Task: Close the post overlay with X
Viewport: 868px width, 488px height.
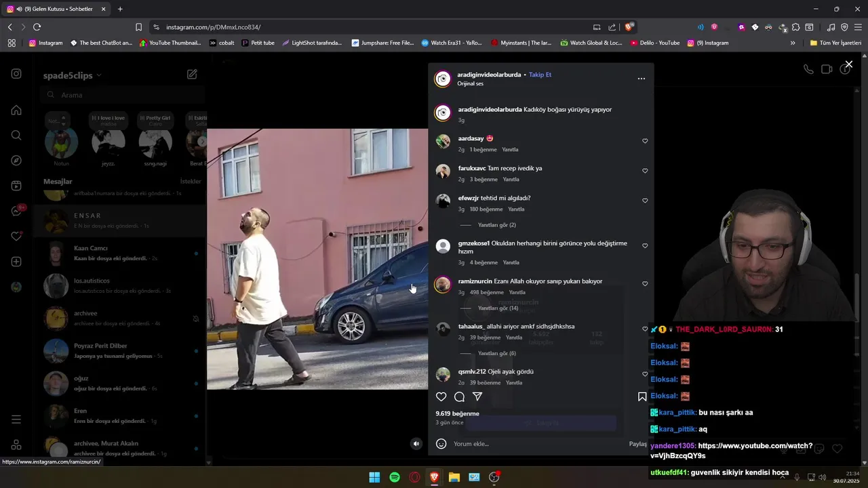Action: point(848,64)
